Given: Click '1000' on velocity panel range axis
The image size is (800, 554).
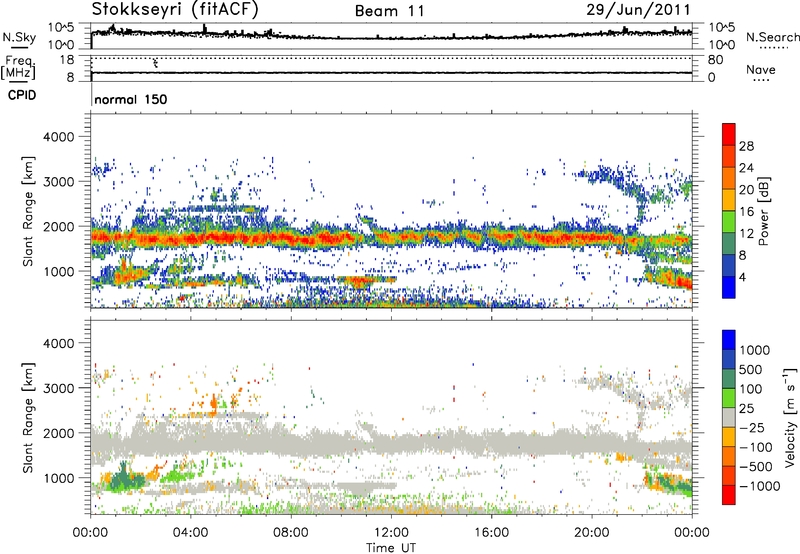Looking at the screenshot, I should click(x=59, y=478).
